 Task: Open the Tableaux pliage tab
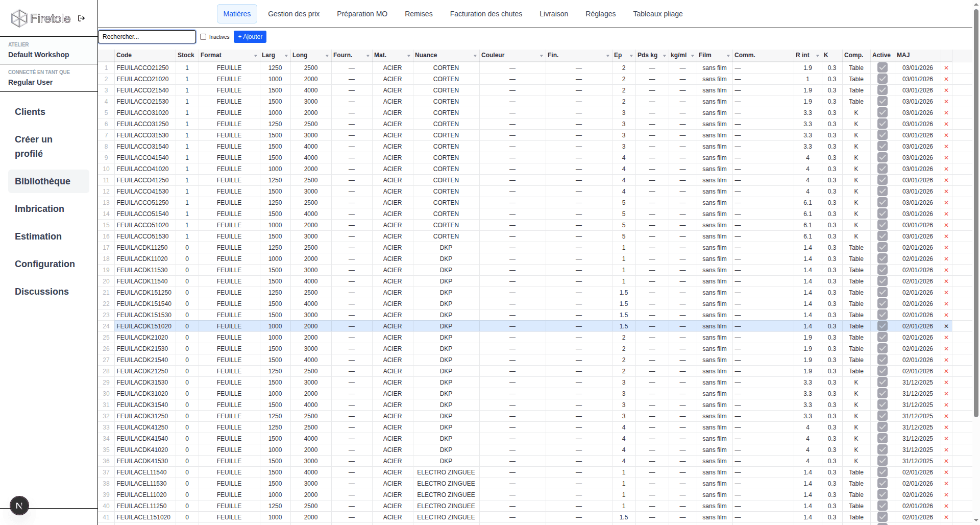tap(658, 14)
